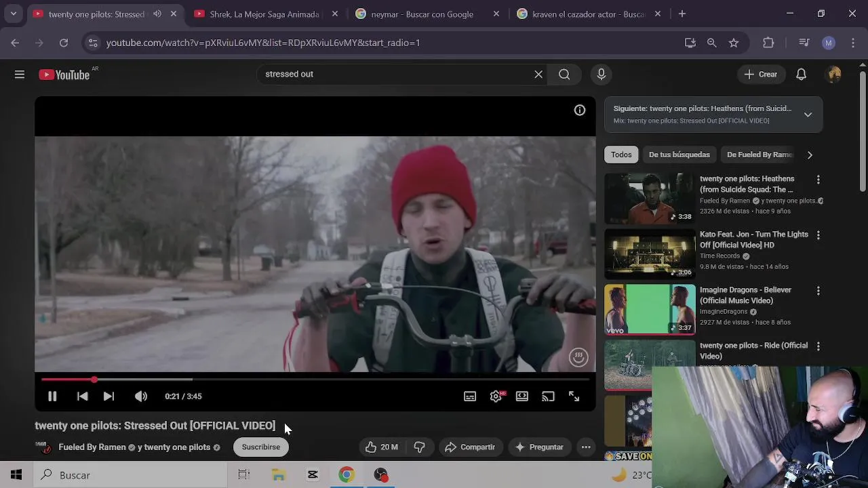Open options for twenty one pilots Ride
Image resolution: width=868 pixels, height=488 pixels.
pos(818,346)
